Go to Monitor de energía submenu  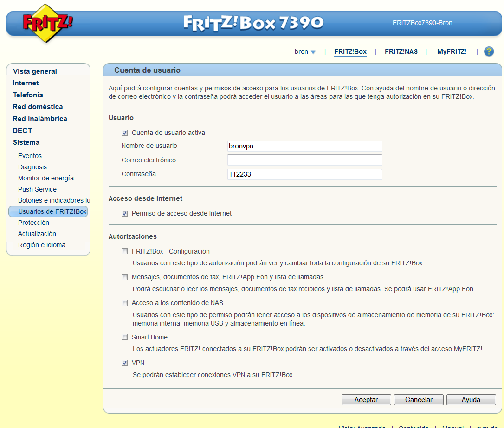coord(46,178)
